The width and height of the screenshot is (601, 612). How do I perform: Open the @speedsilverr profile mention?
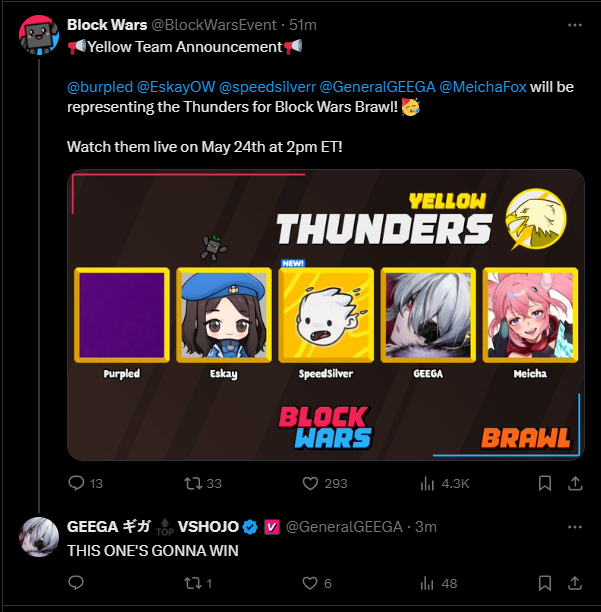tap(267, 87)
